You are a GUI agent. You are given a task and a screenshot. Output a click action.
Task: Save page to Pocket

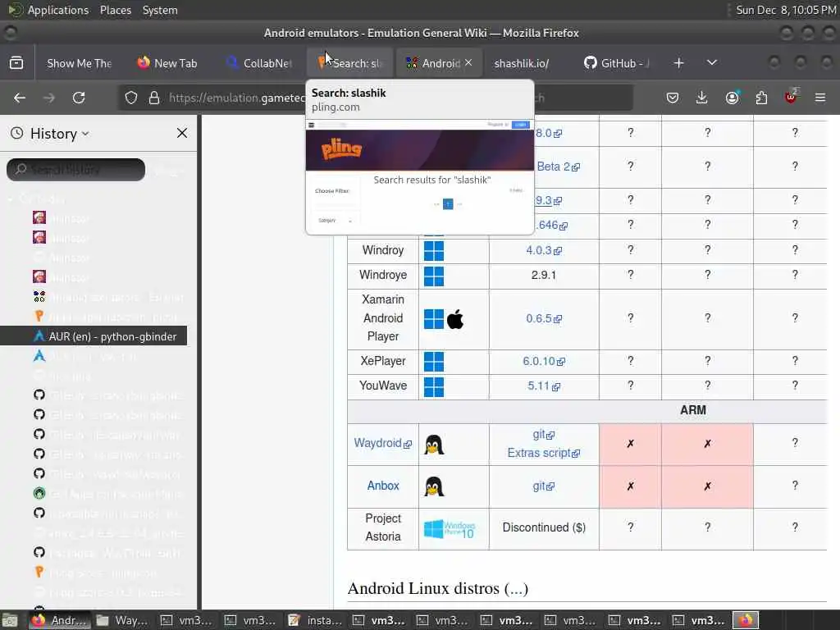pos(673,98)
